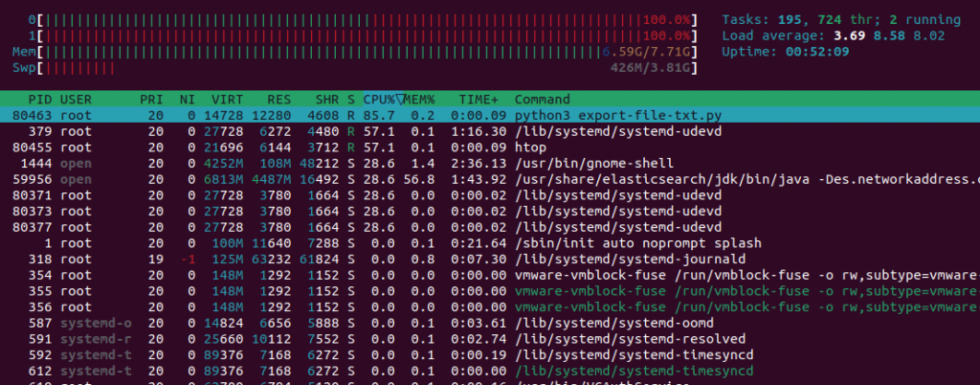The image size is (980, 385).
Task: Select the systemd-resolved process row
Action: click(x=490, y=339)
